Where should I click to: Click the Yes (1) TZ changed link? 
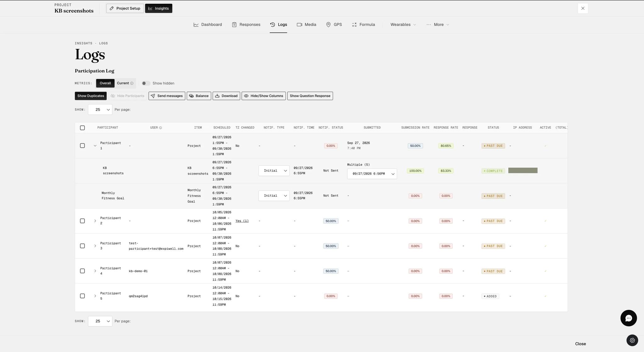point(242,221)
